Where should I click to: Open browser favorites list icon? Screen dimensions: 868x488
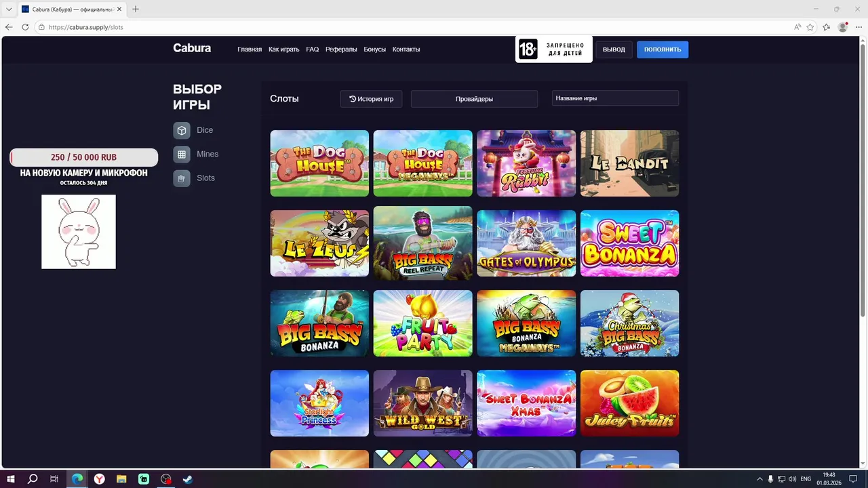[x=826, y=27]
